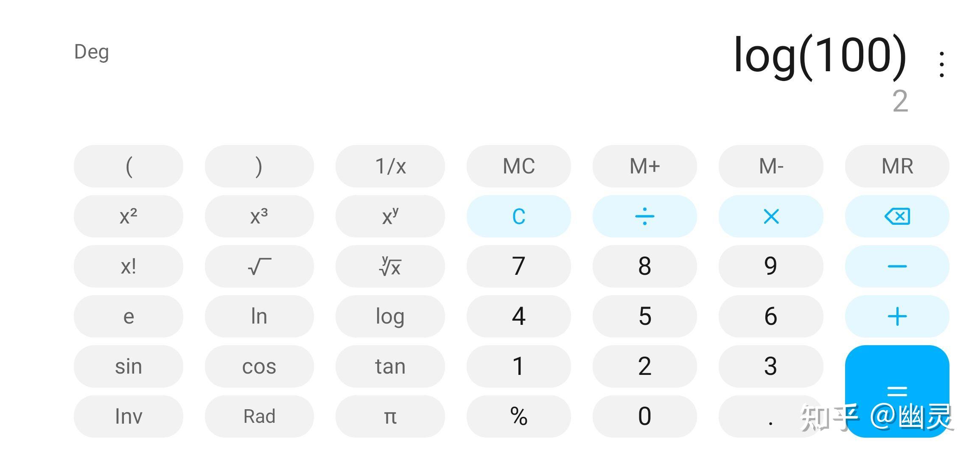Tap the MR memory recall key

tap(897, 166)
